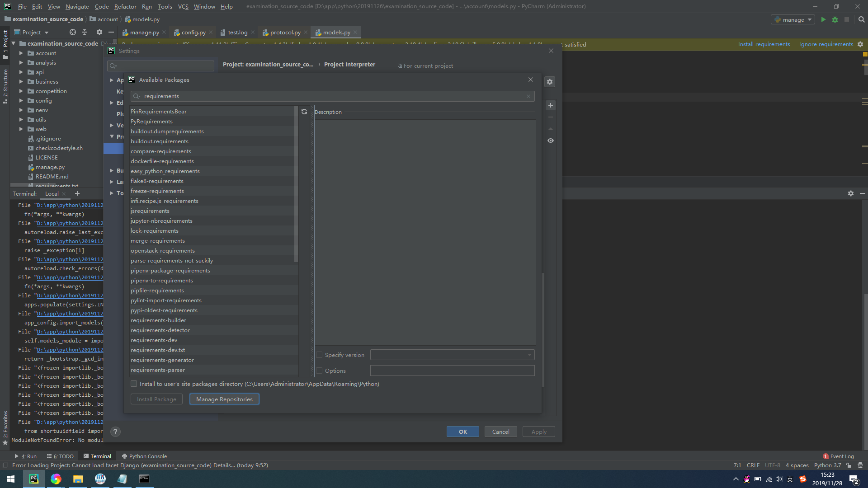
Task: Open the specify version dropdown
Action: coord(529,355)
